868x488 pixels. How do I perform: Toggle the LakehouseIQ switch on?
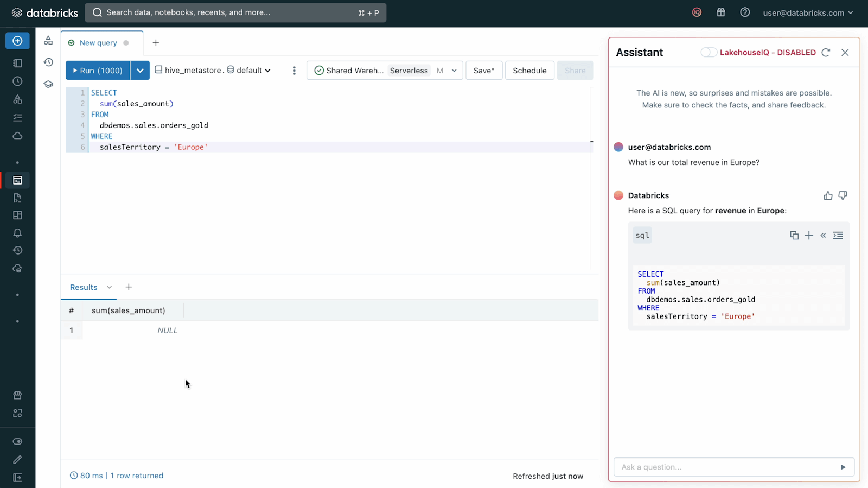(x=709, y=53)
